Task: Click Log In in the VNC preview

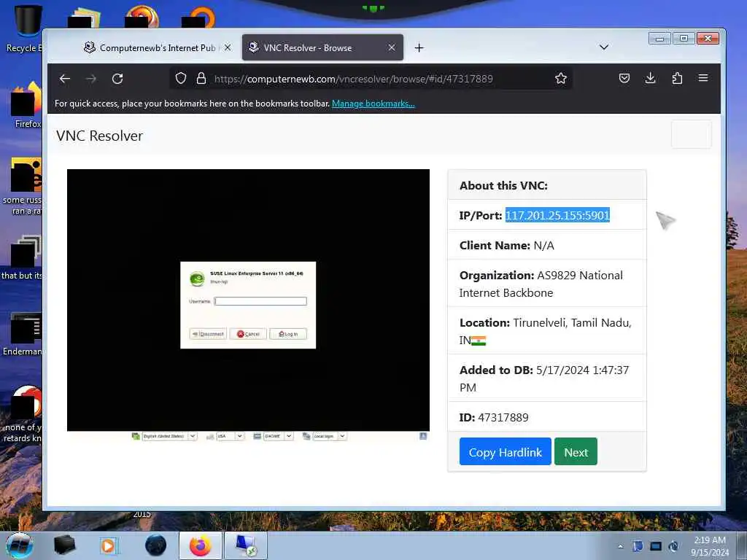Action: [x=288, y=334]
